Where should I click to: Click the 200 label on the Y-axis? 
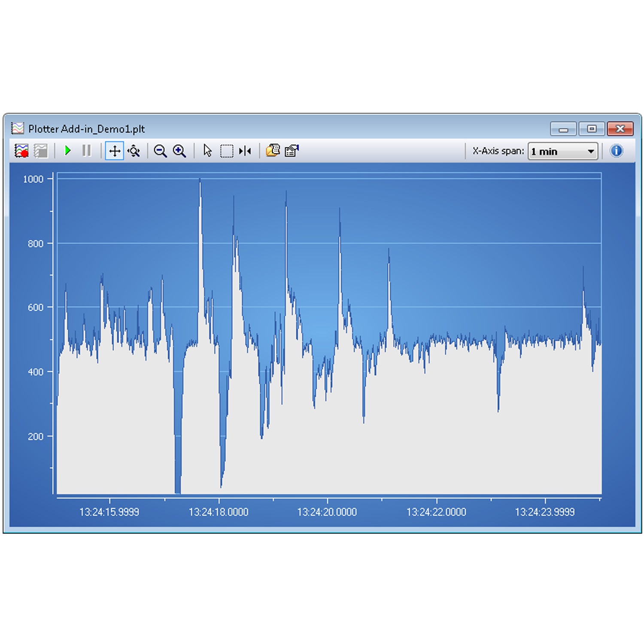[x=36, y=436]
